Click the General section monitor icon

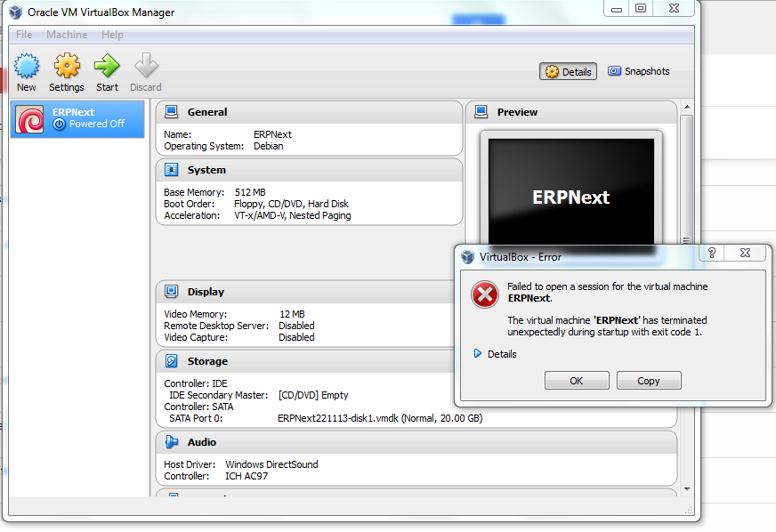click(171, 112)
